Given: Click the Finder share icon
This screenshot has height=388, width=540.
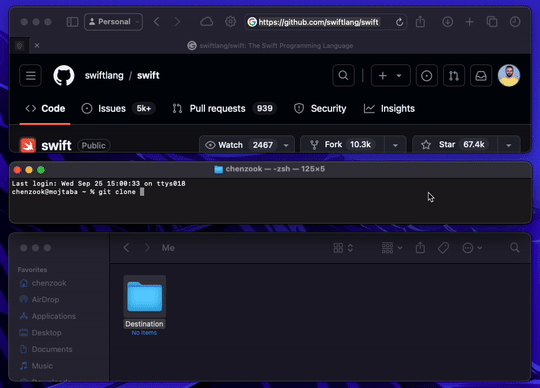Looking at the screenshot, I should pyautogui.click(x=420, y=248).
